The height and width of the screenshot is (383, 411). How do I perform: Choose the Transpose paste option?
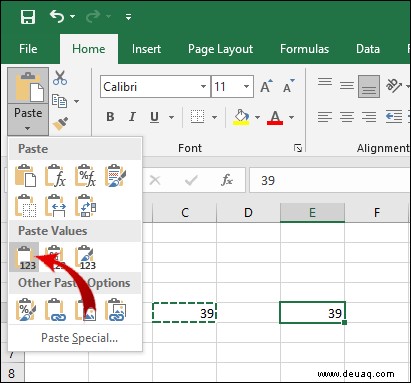click(85, 206)
